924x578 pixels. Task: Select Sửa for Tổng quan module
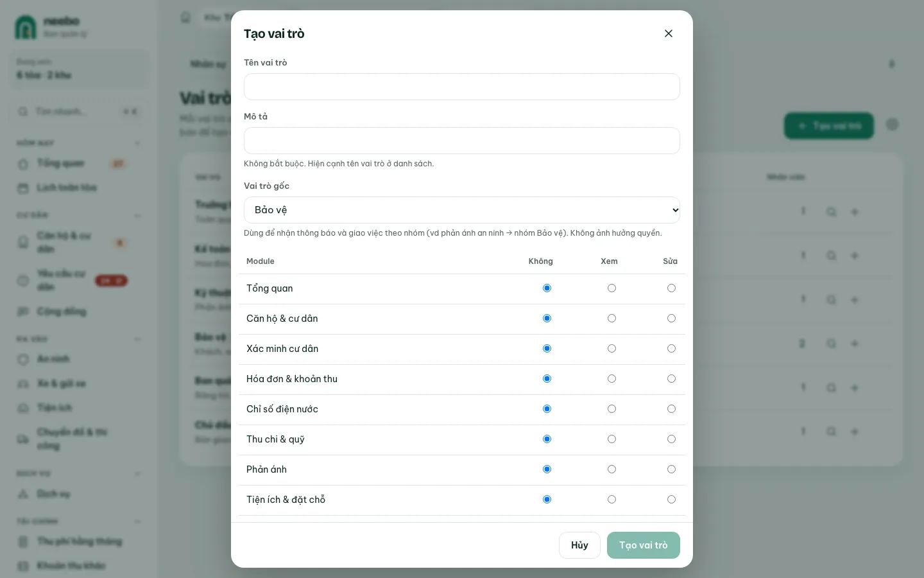(671, 288)
